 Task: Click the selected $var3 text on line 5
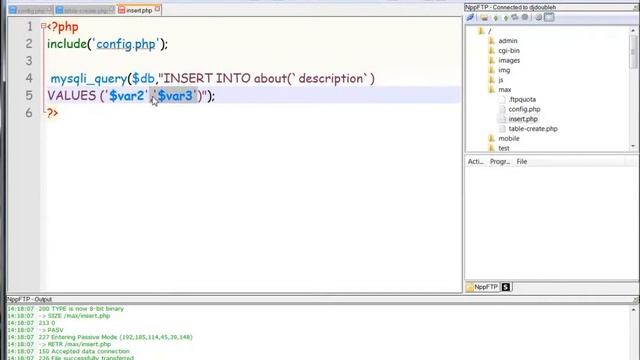(x=175, y=96)
